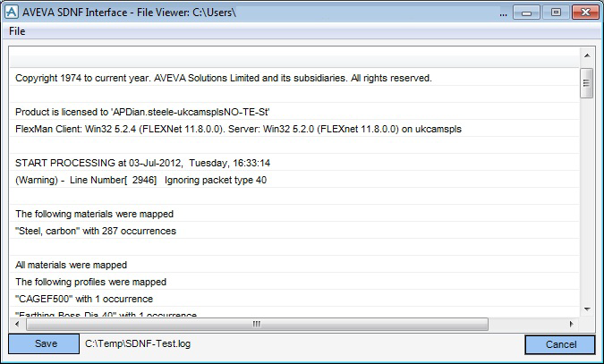Click the horizontal scrollbar right arrow
Screen dimensions: 604x364
pyautogui.click(x=572, y=324)
